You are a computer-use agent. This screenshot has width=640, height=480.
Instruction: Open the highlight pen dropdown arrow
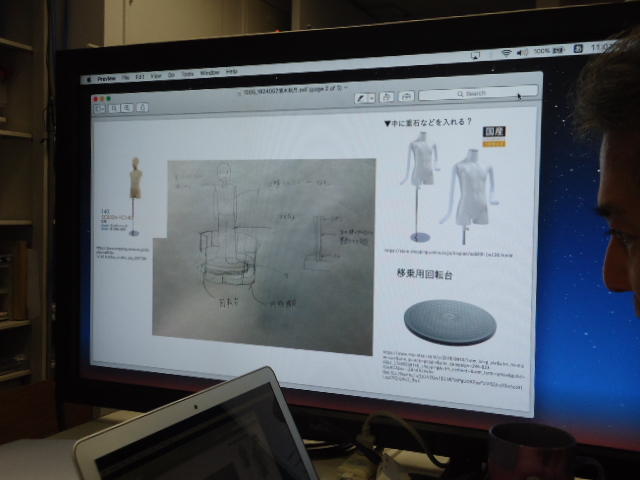pyautogui.click(x=371, y=98)
